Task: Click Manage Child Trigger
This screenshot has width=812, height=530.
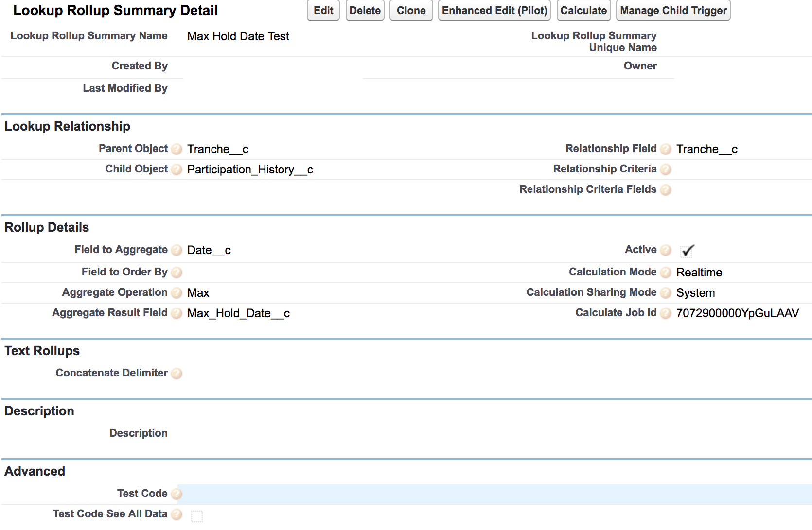Action: click(x=673, y=10)
